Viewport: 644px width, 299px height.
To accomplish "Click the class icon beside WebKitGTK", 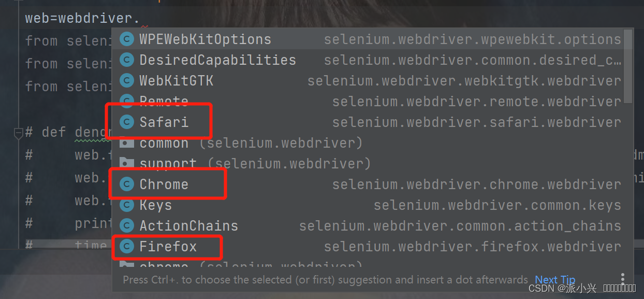I will tap(126, 81).
